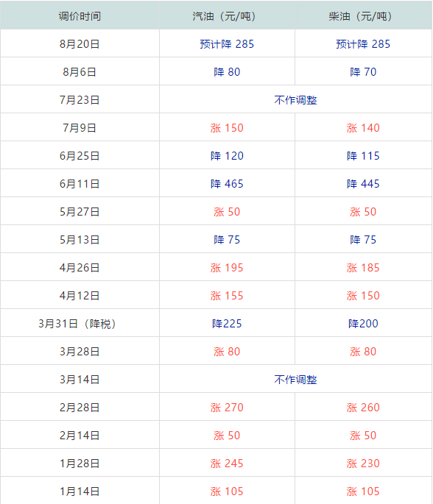Click gasoline value 降 80 for 8月6日
The width and height of the screenshot is (433, 504).
point(227,72)
